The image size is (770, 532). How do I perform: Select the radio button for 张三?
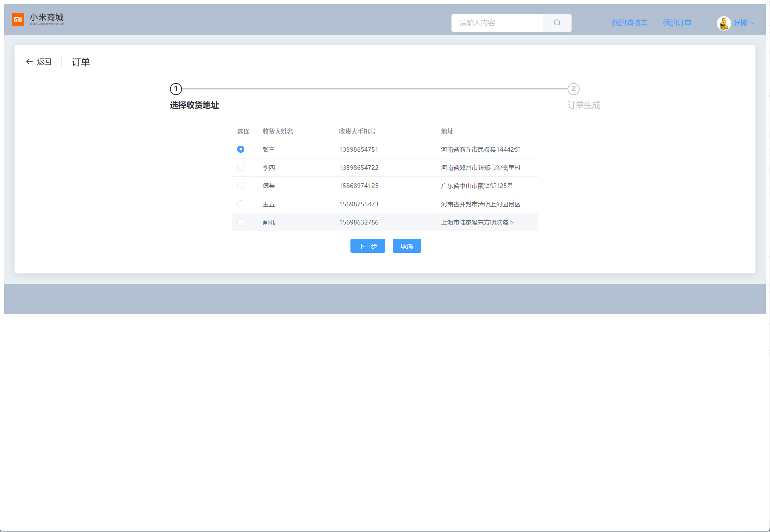241,149
